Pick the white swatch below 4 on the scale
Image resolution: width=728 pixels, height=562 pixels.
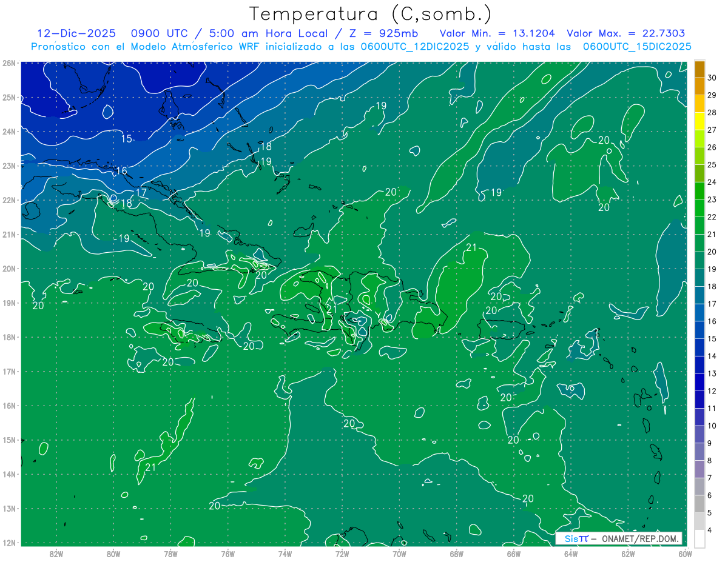point(699,538)
